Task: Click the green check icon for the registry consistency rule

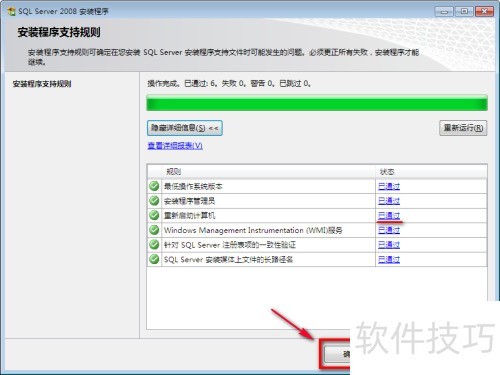Action: click(x=154, y=245)
